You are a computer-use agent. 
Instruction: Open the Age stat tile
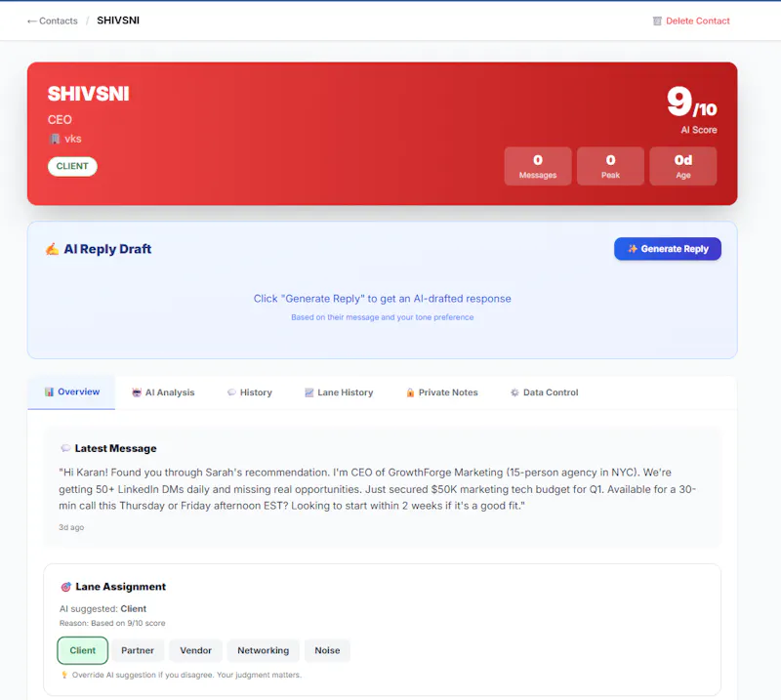tap(682, 166)
